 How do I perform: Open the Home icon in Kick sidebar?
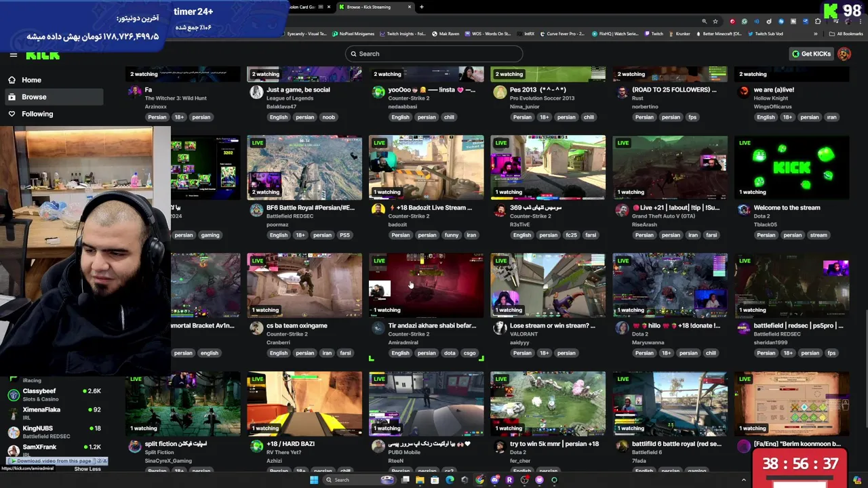tap(12, 80)
